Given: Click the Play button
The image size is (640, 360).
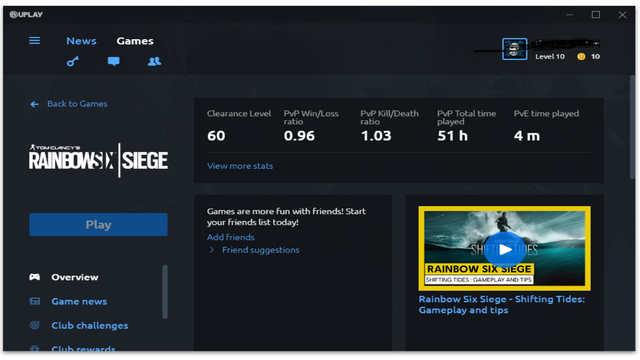Looking at the screenshot, I should click(98, 224).
